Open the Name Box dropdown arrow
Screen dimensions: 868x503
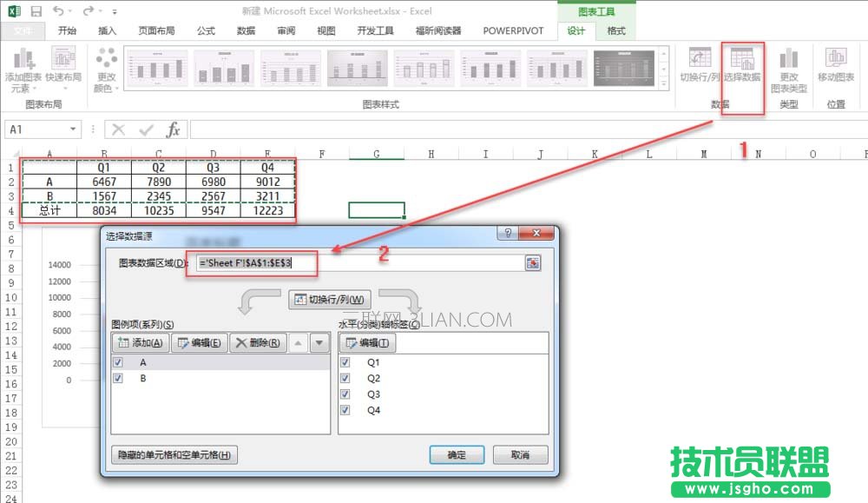73,129
